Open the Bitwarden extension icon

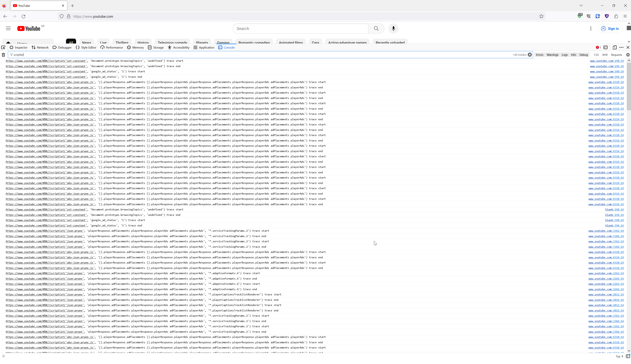click(x=598, y=16)
